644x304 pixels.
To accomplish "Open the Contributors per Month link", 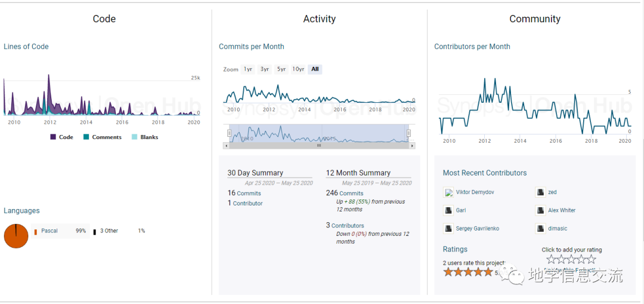I will (472, 47).
